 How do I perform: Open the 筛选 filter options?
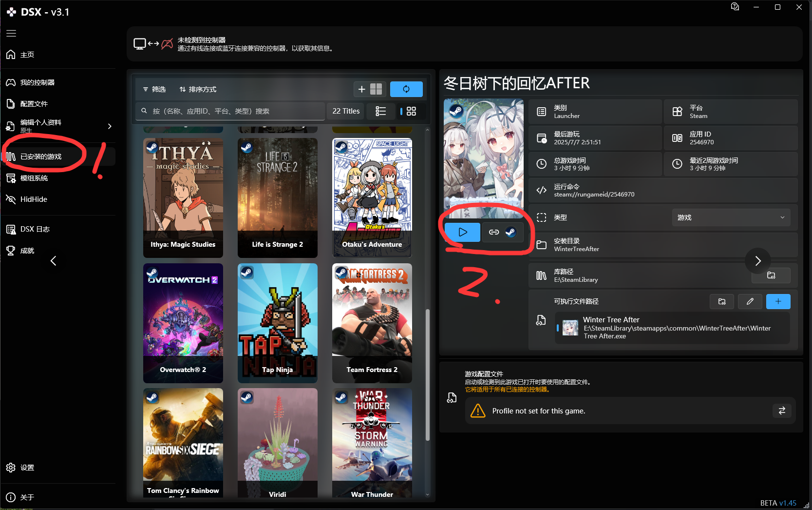[154, 89]
